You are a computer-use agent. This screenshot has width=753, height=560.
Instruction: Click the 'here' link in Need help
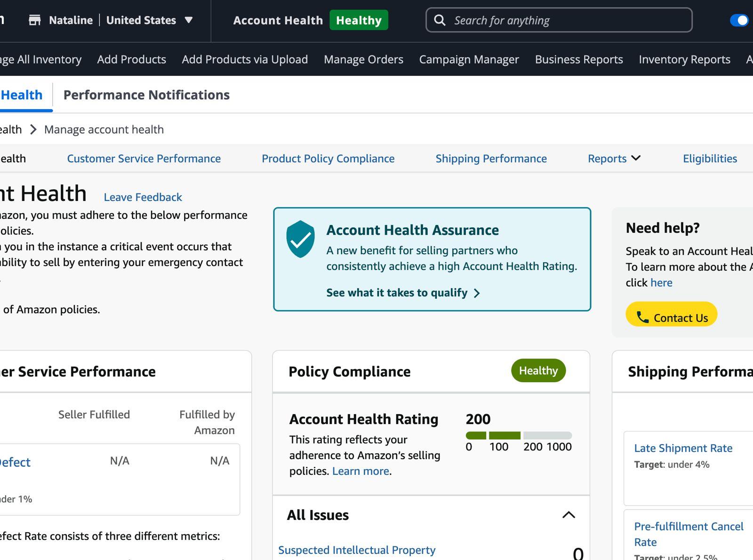click(661, 282)
